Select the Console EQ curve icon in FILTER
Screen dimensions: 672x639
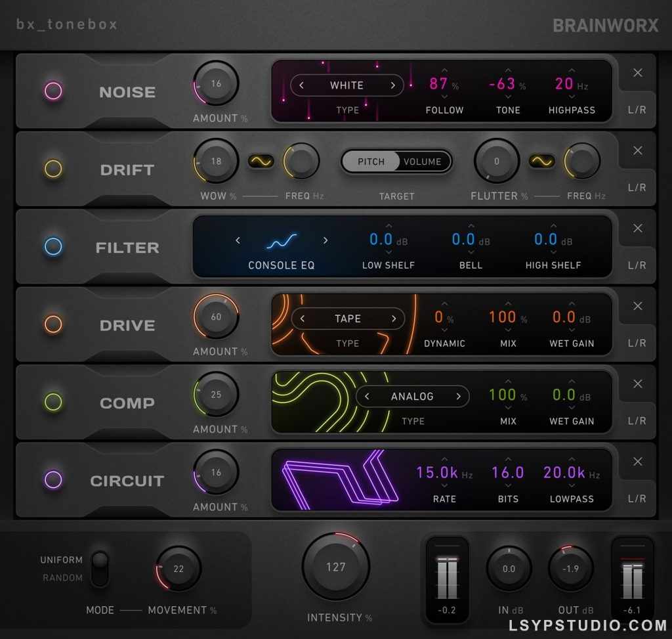point(282,240)
